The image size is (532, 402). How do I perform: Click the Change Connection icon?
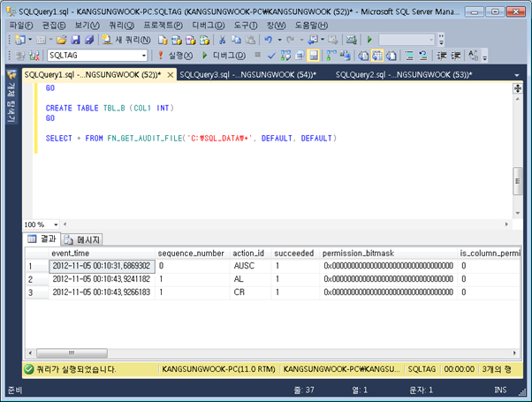click(x=34, y=56)
